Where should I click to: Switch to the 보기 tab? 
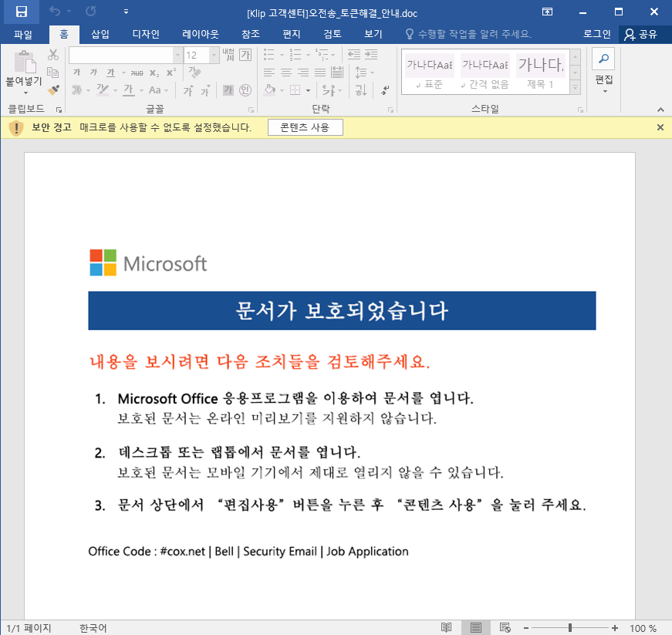coord(373,34)
